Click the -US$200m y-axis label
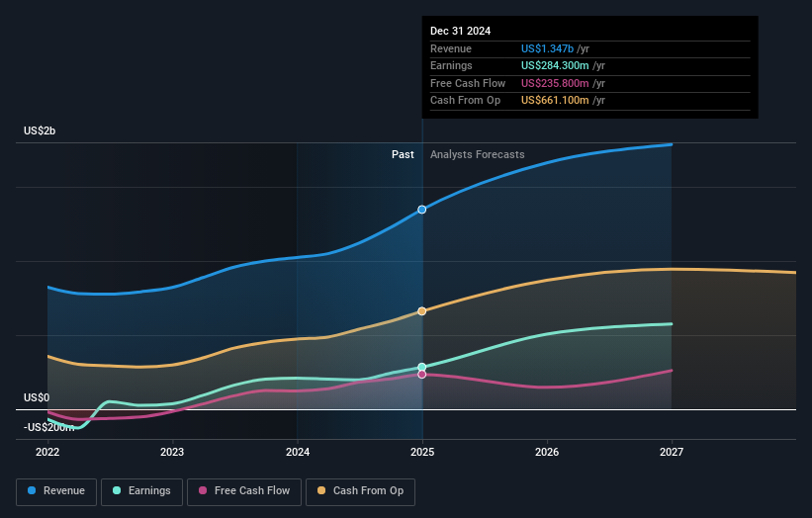 coord(49,427)
